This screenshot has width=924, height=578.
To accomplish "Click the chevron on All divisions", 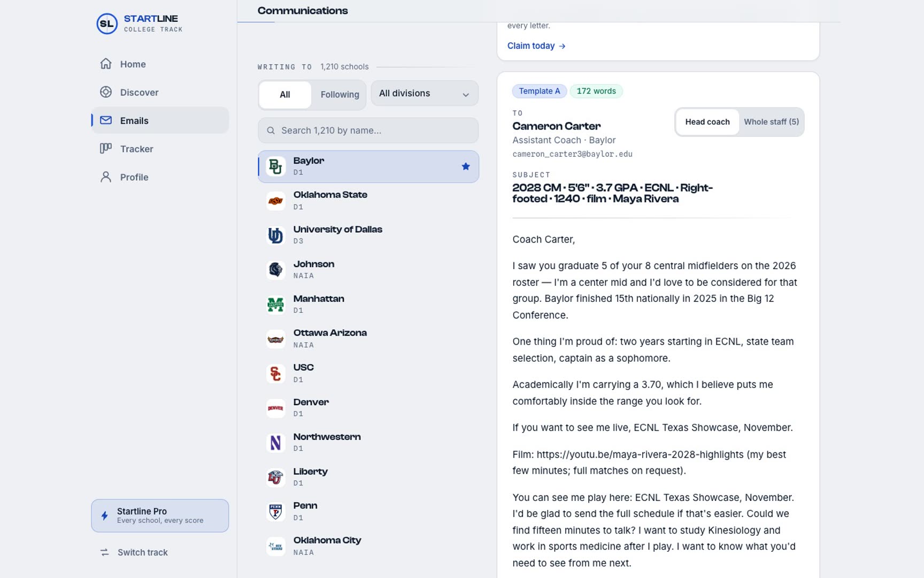I will coord(466,95).
